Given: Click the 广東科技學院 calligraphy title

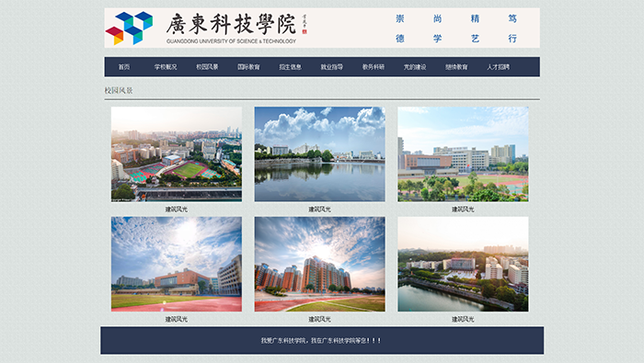Looking at the screenshot, I should pyautogui.click(x=231, y=24).
